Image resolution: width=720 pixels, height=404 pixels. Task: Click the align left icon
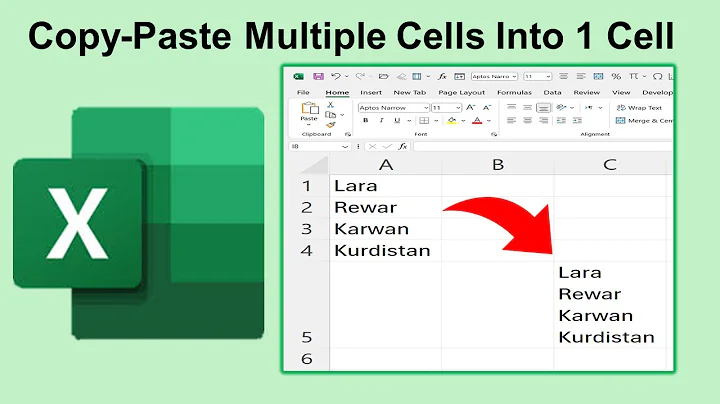tap(511, 121)
